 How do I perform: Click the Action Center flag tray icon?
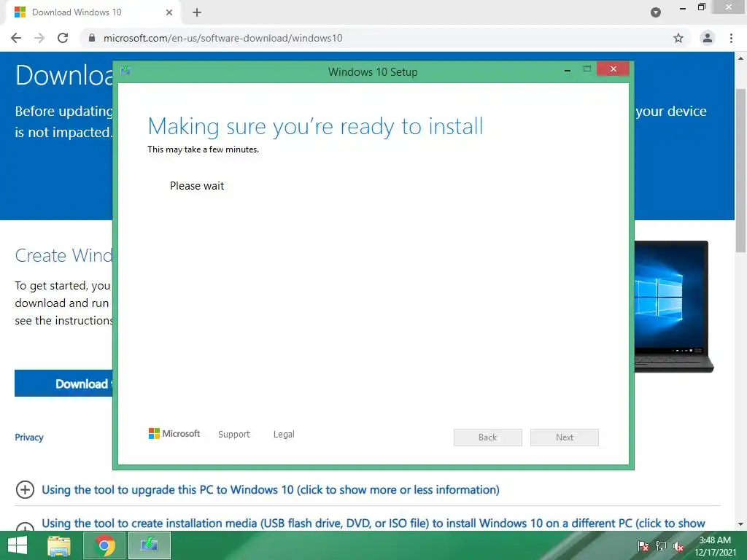pyautogui.click(x=643, y=546)
